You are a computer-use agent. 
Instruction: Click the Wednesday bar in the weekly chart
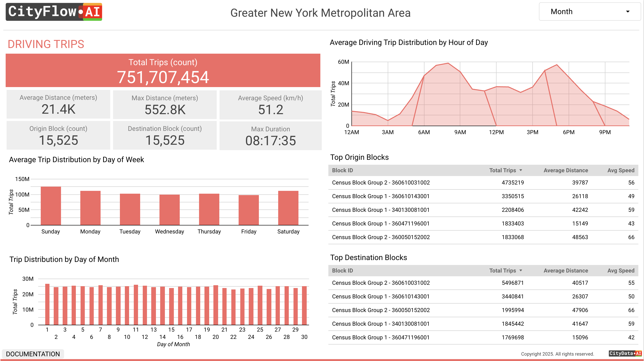pos(170,210)
